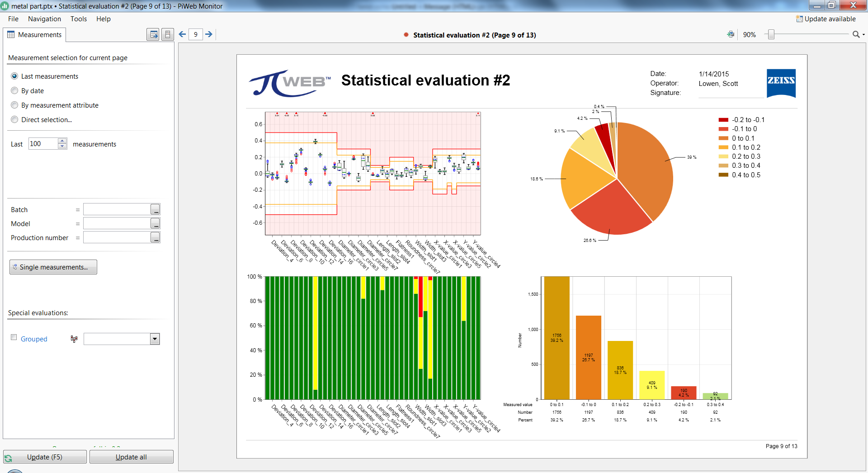868x473 pixels.
Task: Click the magnifier zoom icon
Action: click(x=856, y=34)
